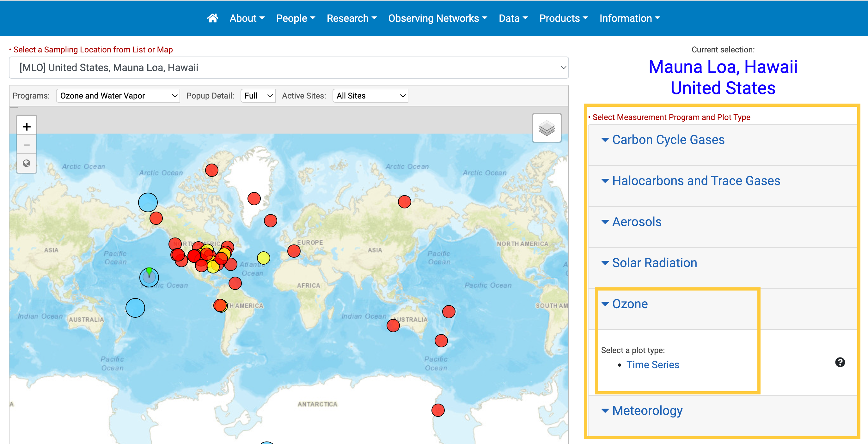Click the map zoom out minus button

27,145
